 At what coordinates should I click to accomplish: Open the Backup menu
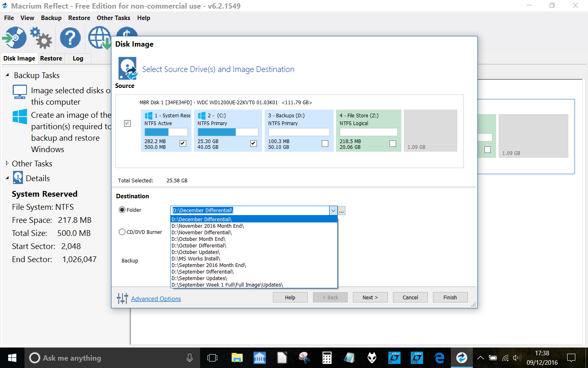51,18
